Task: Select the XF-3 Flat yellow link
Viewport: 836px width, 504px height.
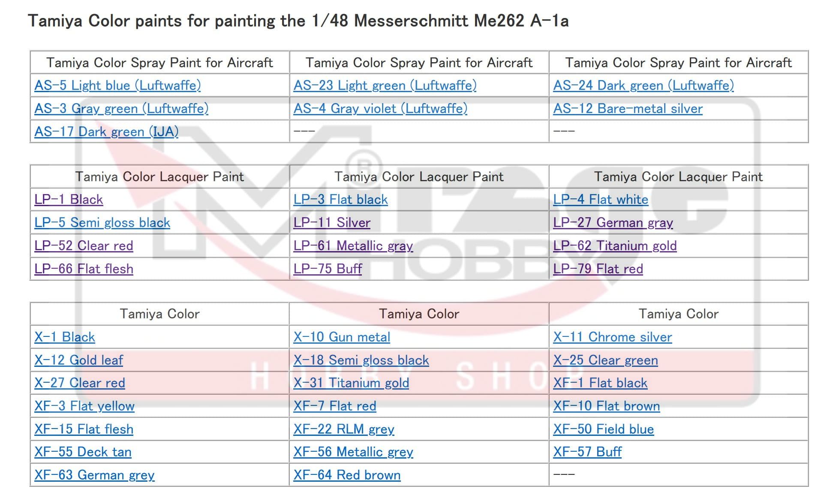Action: click(84, 406)
